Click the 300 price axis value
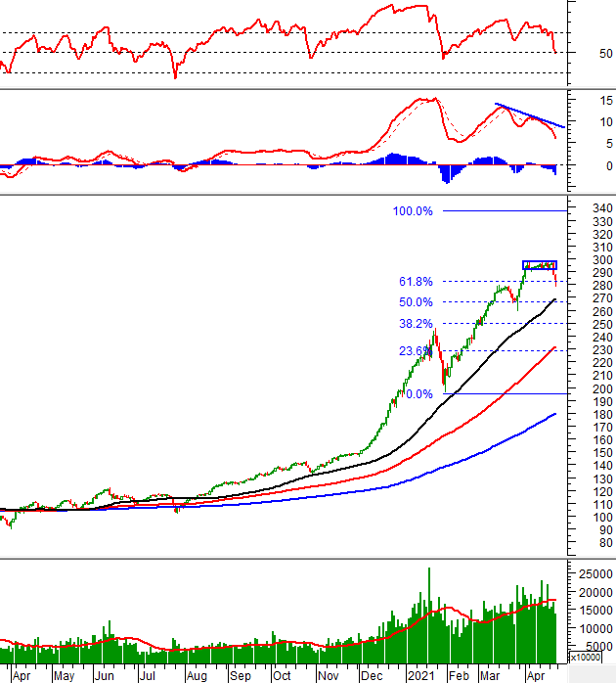This screenshot has width=616, height=683. point(602,260)
